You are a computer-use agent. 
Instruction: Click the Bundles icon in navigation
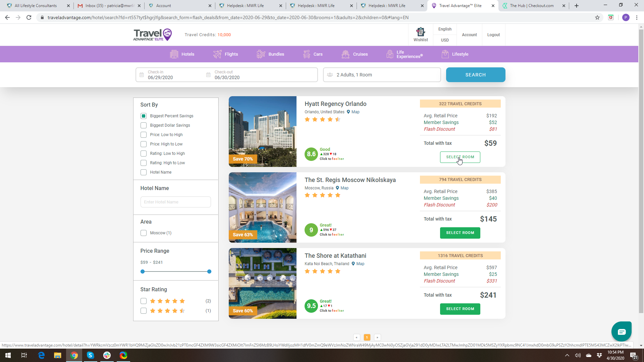pyautogui.click(x=261, y=54)
